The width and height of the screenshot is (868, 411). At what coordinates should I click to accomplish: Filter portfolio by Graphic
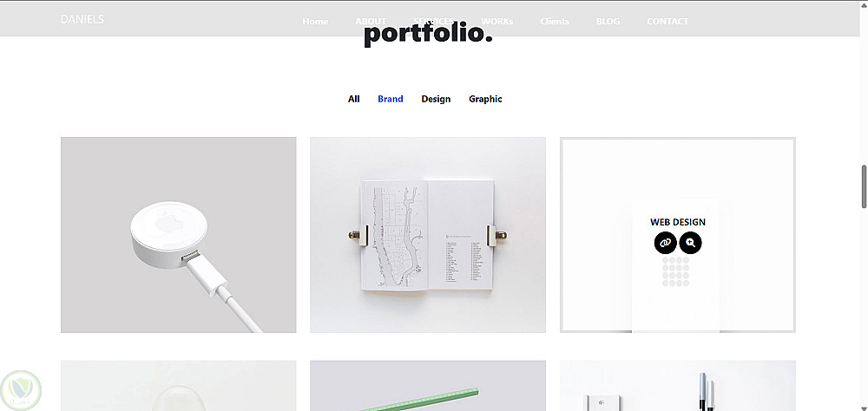tap(485, 99)
